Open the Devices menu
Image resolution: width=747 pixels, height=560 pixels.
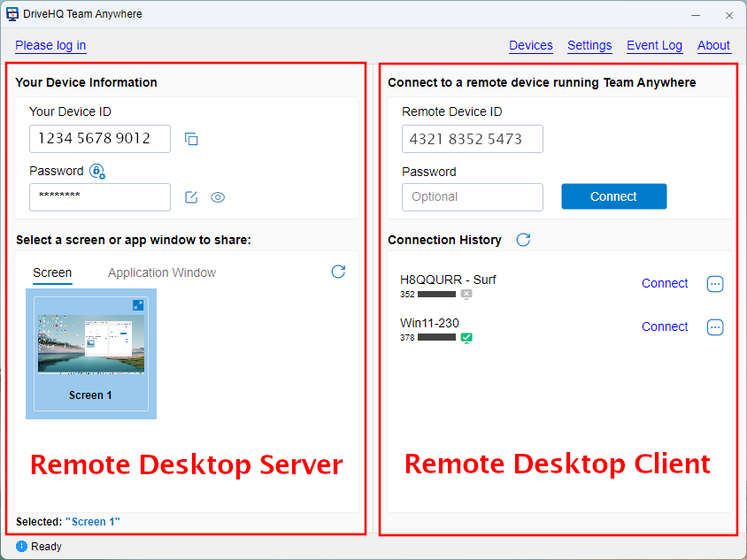531,45
